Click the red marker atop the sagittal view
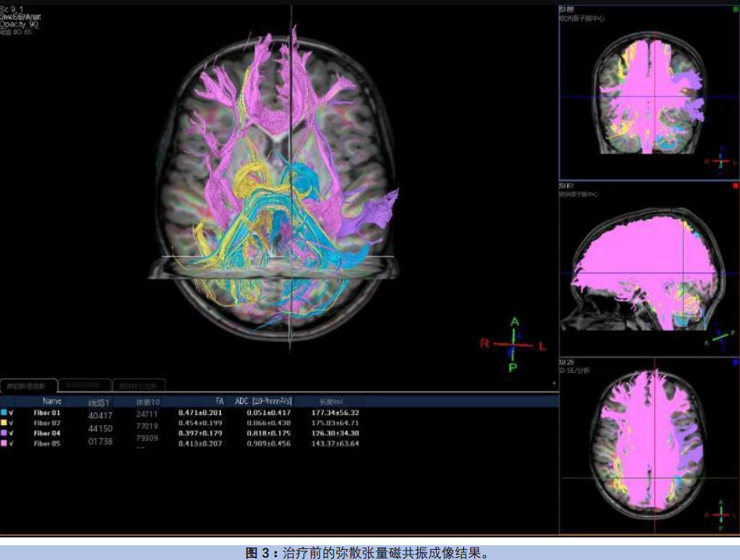 pos(735,186)
